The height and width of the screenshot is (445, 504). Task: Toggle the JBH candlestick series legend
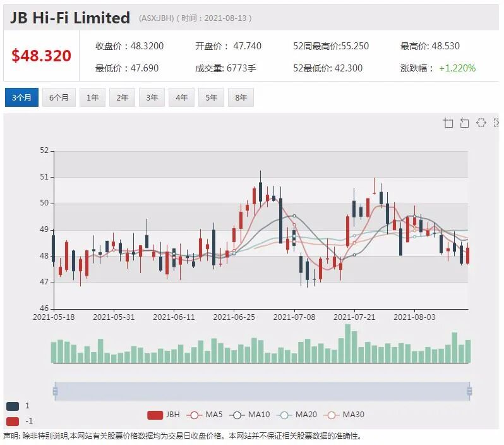click(x=164, y=415)
